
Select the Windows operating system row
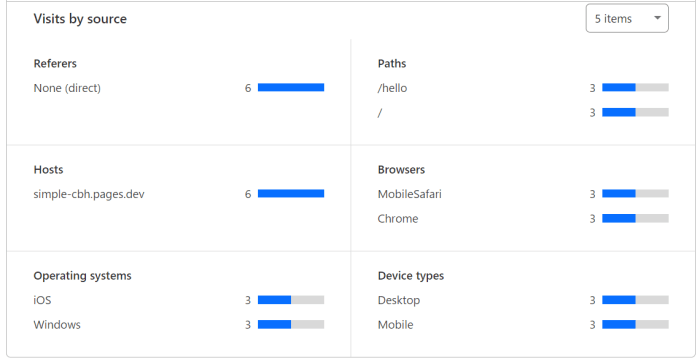click(179, 325)
